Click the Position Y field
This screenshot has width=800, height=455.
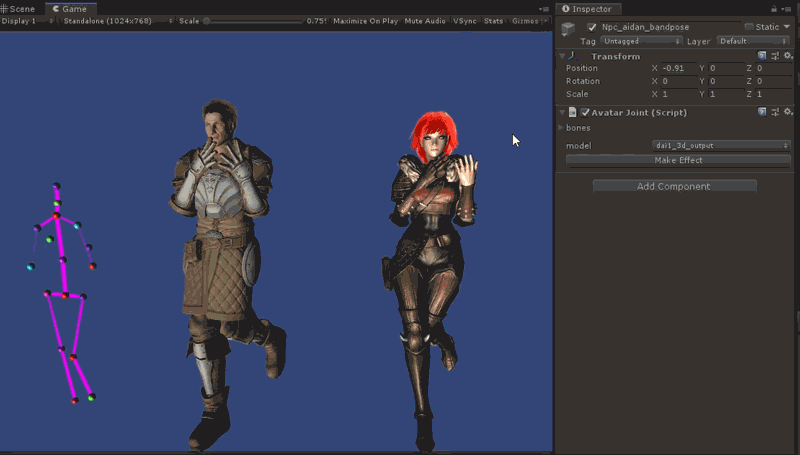[727, 68]
